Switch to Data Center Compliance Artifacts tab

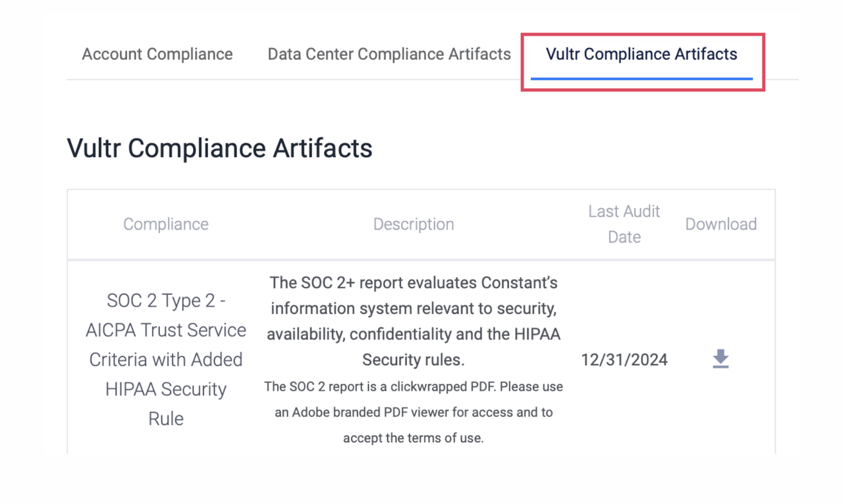389,54
